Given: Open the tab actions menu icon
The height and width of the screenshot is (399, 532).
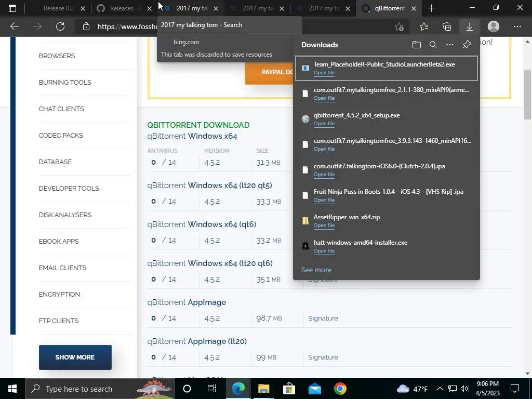Looking at the screenshot, I should [x=12, y=8].
